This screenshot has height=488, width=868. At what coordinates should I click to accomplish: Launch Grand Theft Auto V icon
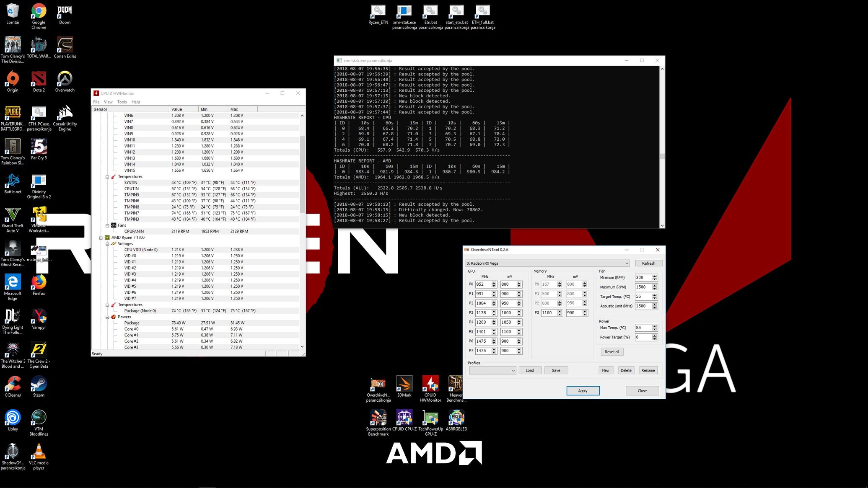click(13, 220)
